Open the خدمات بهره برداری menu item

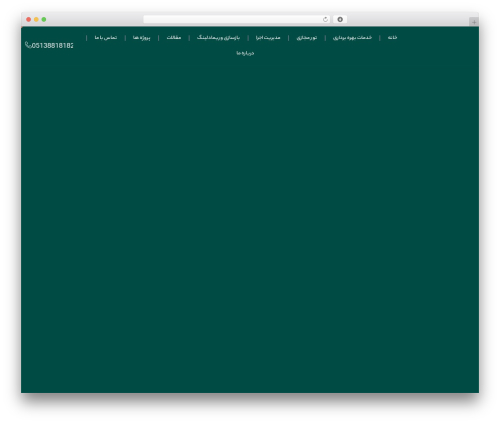(352, 38)
